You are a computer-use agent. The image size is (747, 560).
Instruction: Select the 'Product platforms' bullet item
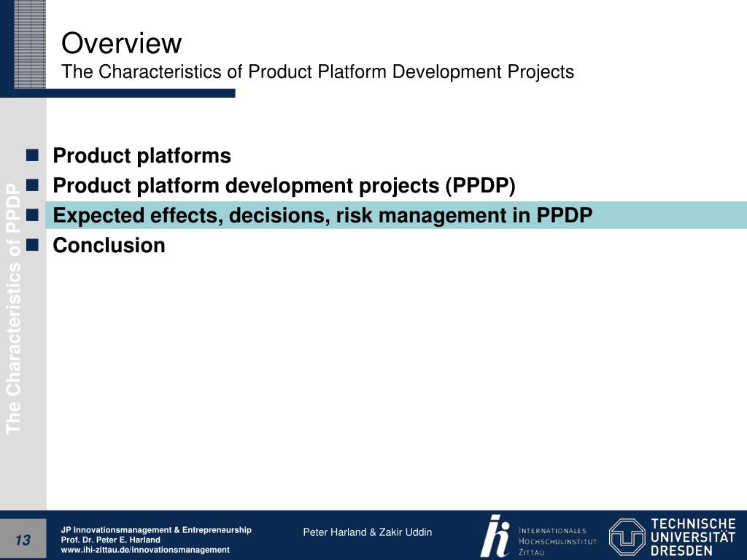coord(142,156)
